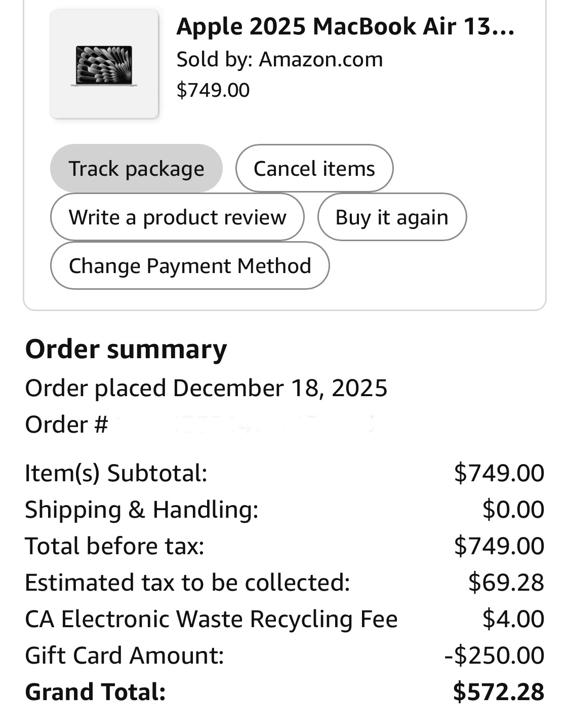The width and height of the screenshot is (569, 728).
Task: Open Change Payment Method
Action: click(190, 266)
